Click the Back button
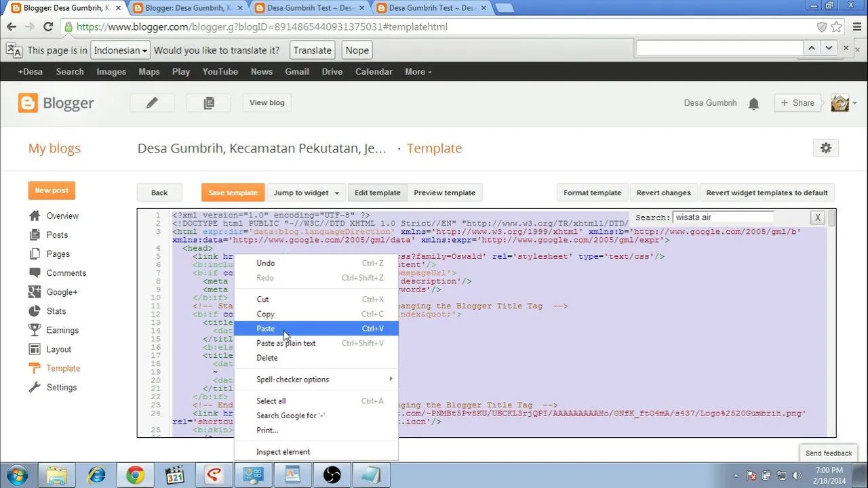Screen dimensions: 868x488 [159, 192]
